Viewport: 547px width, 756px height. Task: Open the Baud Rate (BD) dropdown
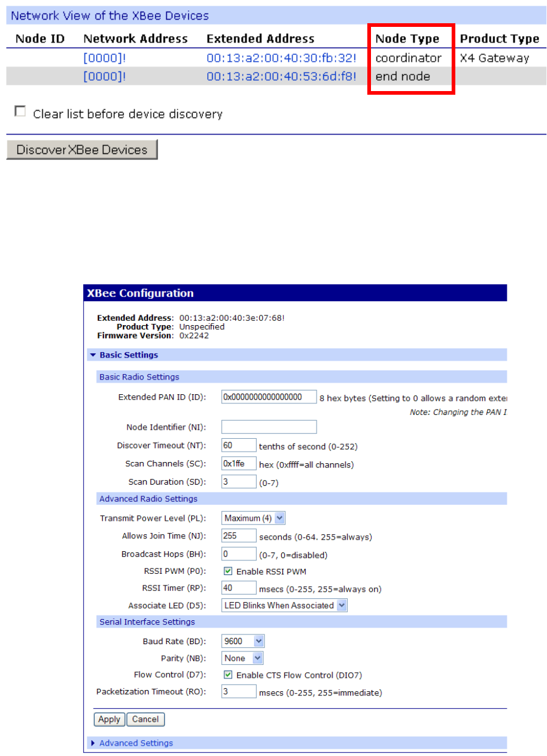tap(243, 642)
